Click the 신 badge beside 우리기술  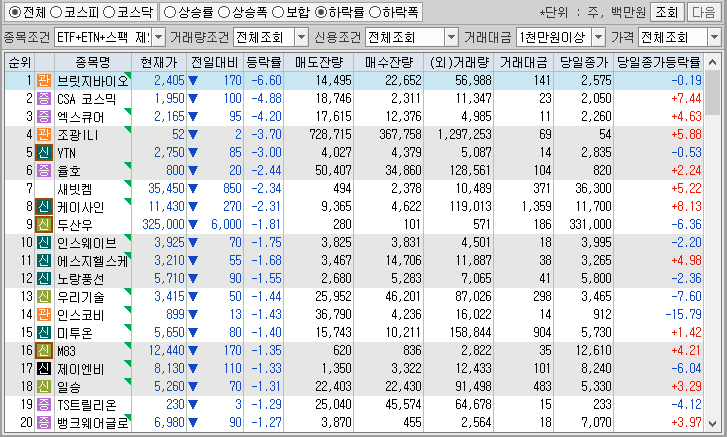(x=44, y=296)
